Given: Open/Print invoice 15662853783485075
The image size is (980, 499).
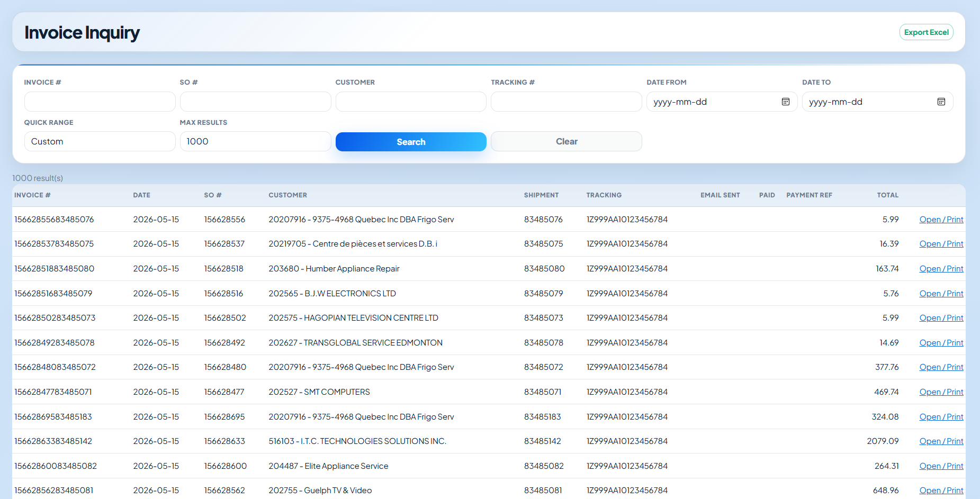Looking at the screenshot, I should (941, 244).
